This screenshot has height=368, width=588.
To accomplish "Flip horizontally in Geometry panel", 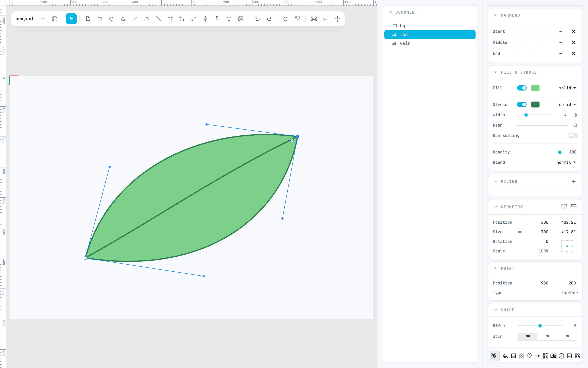I will coord(564,207).
